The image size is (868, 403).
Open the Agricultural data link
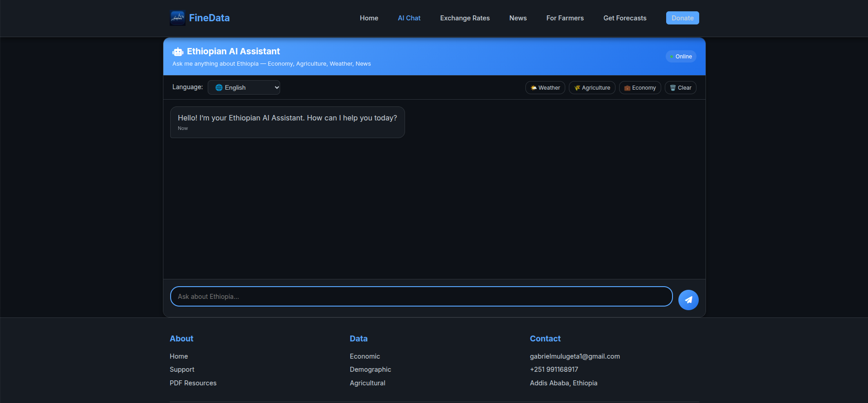(367, 383)
